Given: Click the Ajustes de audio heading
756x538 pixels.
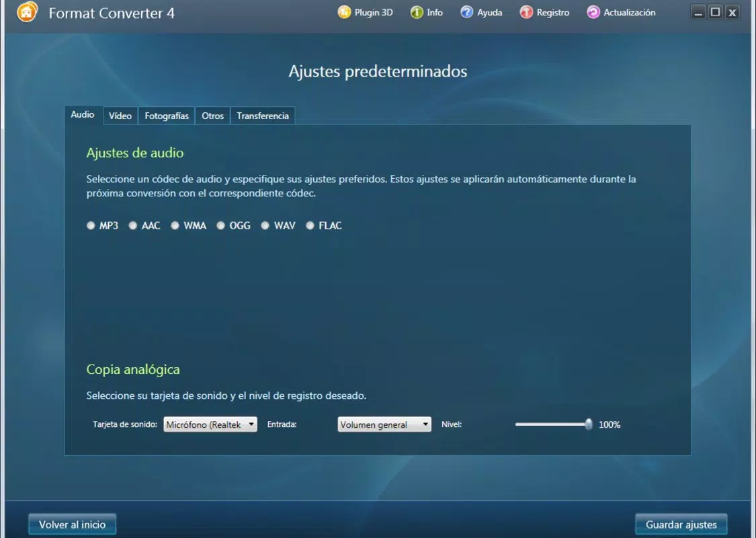Looking at the screenshot, I should (135, 153).
